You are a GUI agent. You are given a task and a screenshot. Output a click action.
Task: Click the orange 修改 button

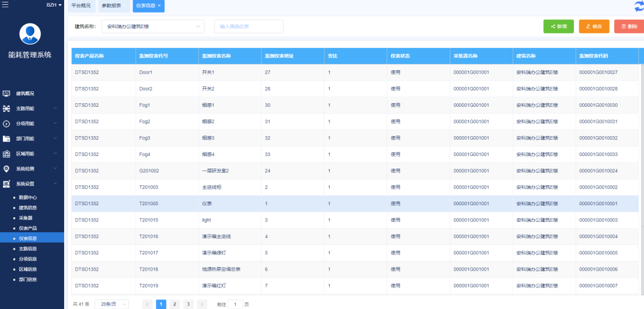pyautogui.click(x=594, y=26)
